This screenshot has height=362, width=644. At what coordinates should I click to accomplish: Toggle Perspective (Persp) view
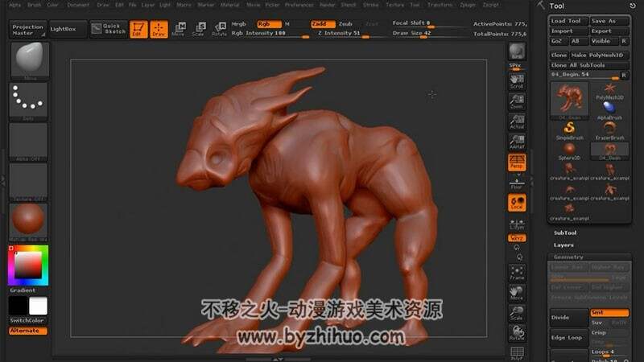tap(517, 162)
